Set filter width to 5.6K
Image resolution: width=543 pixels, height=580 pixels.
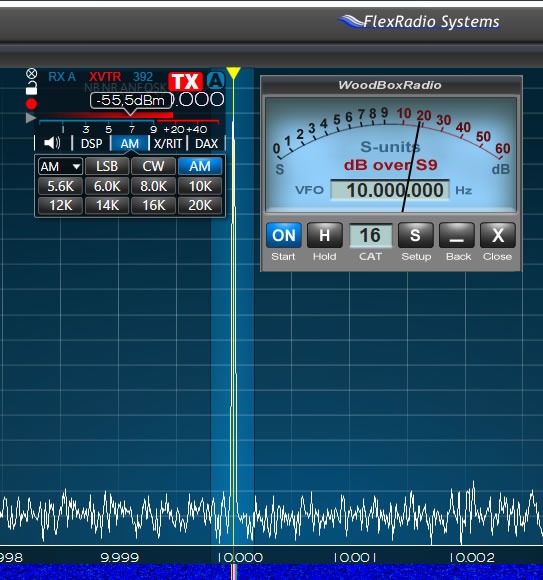click(x=60, y=186)
